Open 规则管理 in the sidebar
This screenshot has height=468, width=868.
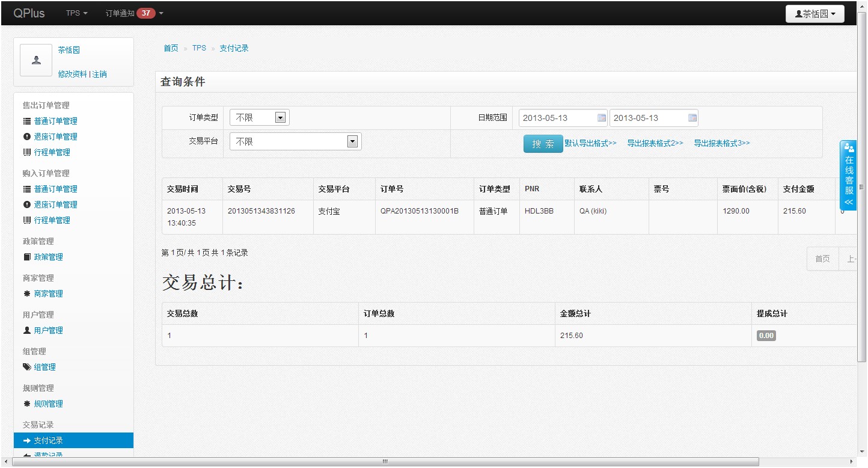[x=48, y=404]
